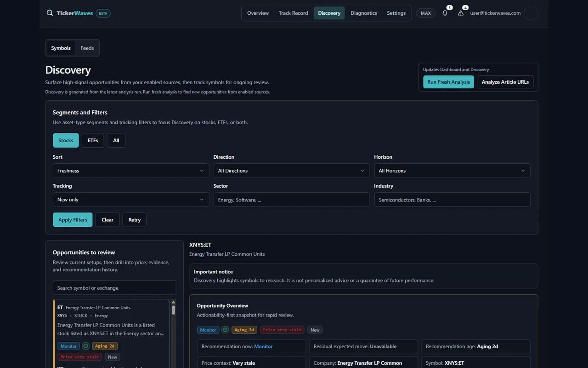Switch to the Feeds sub-tab
Screen dimensions: 588x368
[87, 48]
